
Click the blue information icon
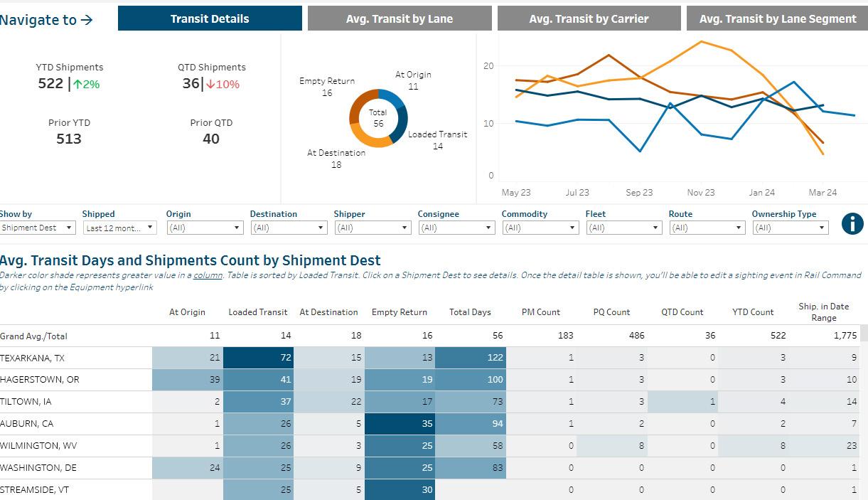(852, 224)
